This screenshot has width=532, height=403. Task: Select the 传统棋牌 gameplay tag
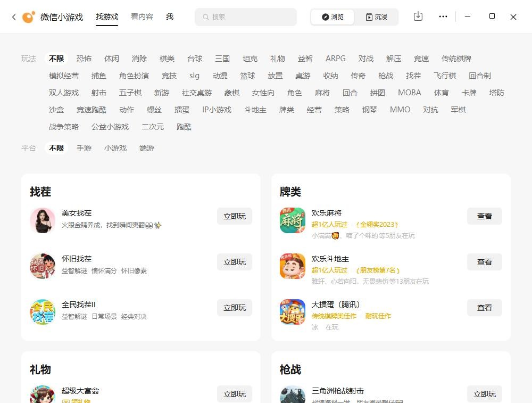coord(456,59)
